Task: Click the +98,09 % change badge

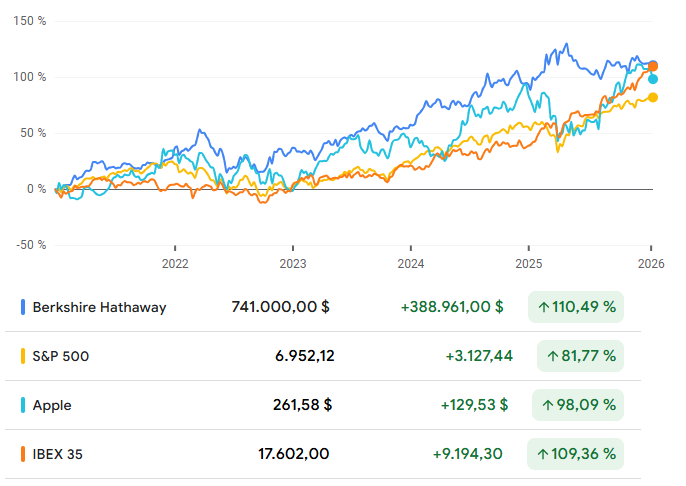Action: pos(576,405)
